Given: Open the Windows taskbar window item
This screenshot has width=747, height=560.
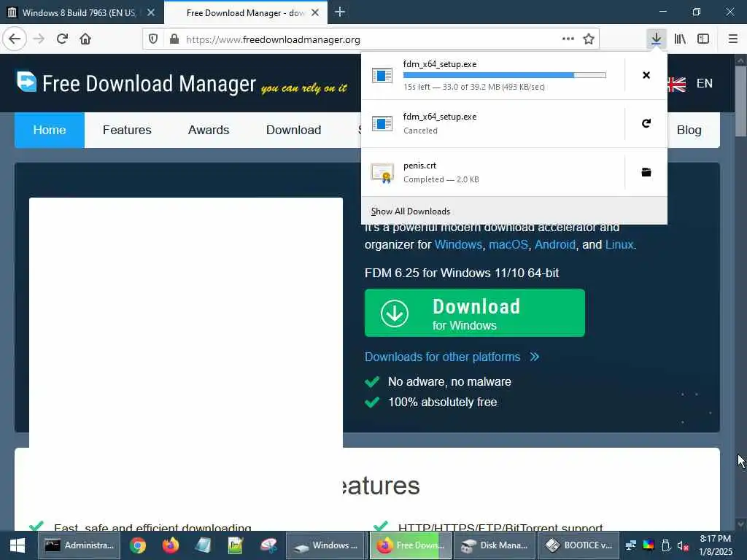Looking at the screenshot, I should (327, 545).
